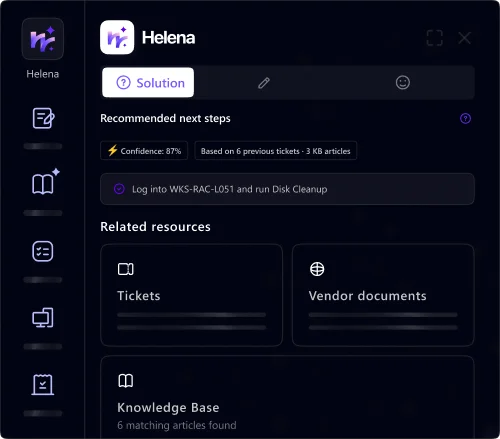Open the Vendor documents card
Screen dimensions: 500x439
click(x=383, y=295)
